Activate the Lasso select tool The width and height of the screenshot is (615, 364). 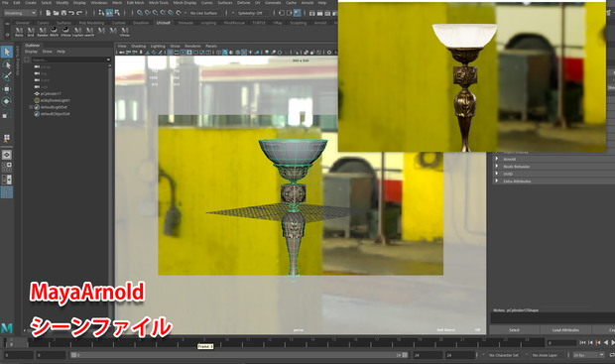tap(7, 64)
